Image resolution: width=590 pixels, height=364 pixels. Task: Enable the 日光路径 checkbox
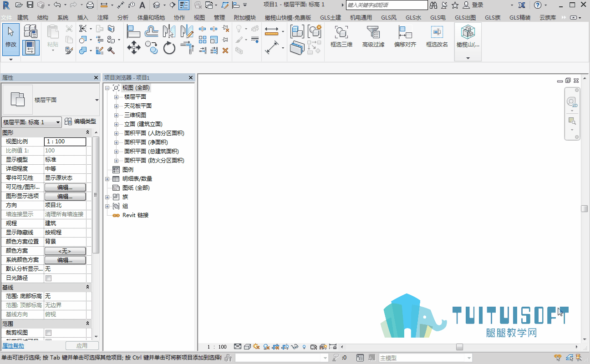coord(49,278)
